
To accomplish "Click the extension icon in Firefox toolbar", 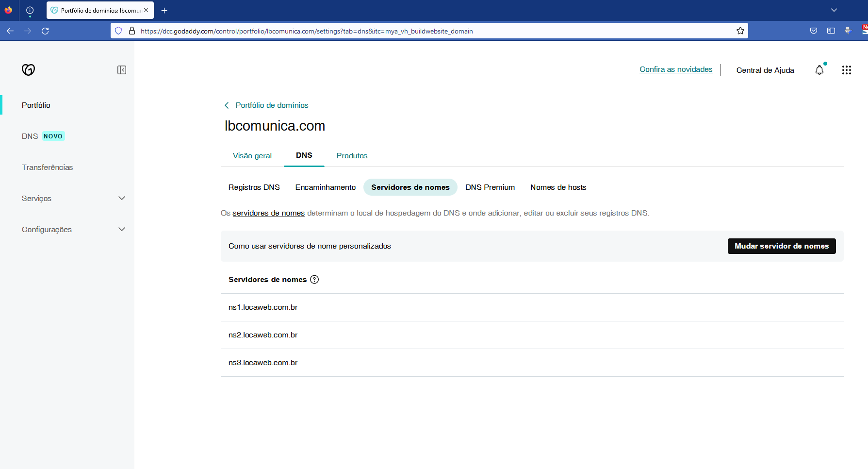I will 848,31.
